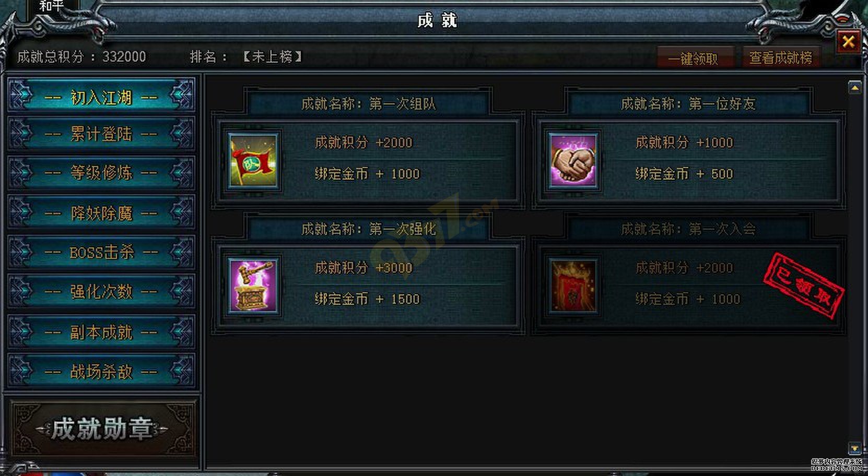Click the scrollbar down arrow
Screen dimensions: 868x476
click(x=854, y=448)
